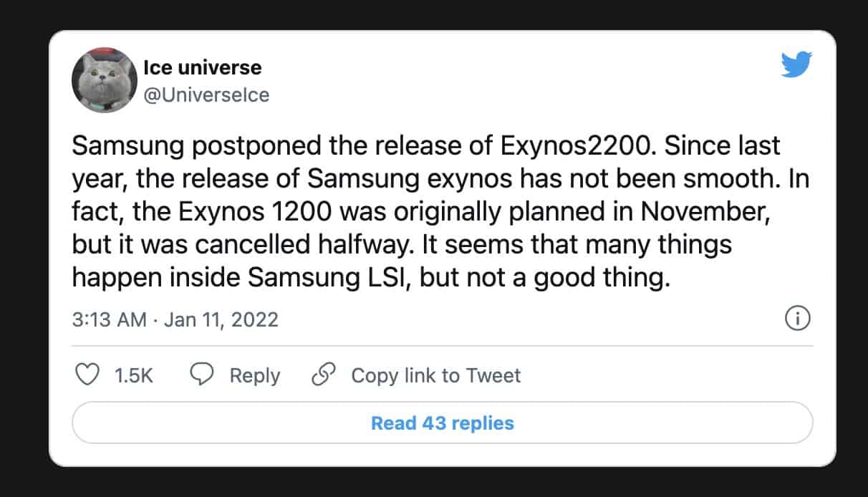The height and width of the screenshot is (497, 868).
Task: Click the 3:13 AM time text
Action: (110, 319)
